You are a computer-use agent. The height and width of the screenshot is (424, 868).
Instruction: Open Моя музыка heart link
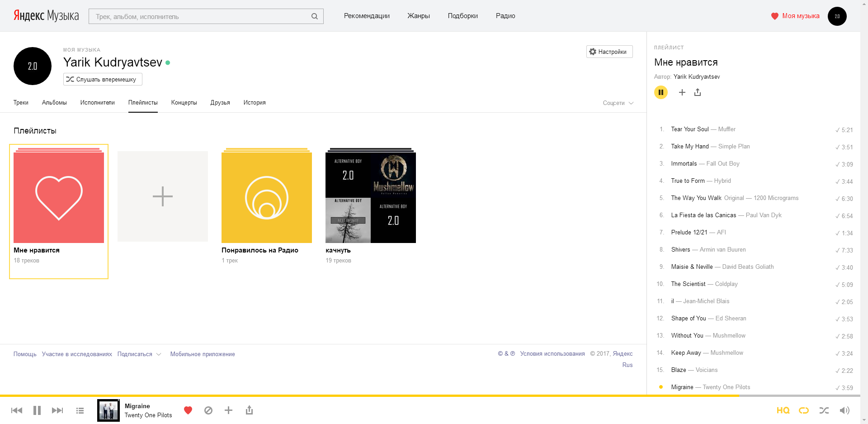point(795,16)
